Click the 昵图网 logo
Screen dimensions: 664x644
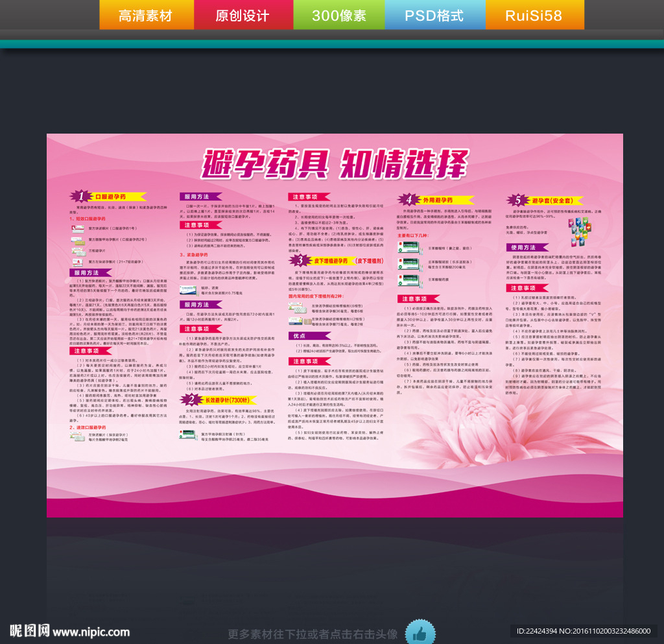[30, 631]
